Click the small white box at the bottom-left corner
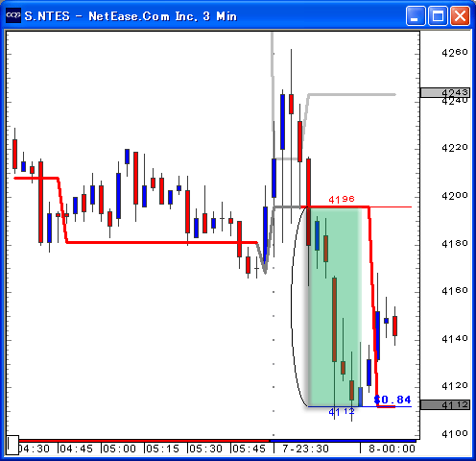 (x=12, y=445)
